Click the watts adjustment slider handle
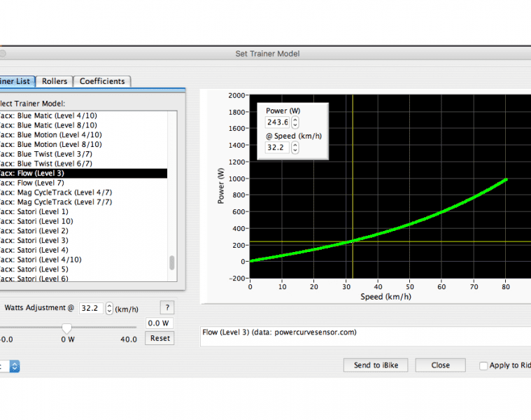Screen dimensions: 531x420 (67, 328)
